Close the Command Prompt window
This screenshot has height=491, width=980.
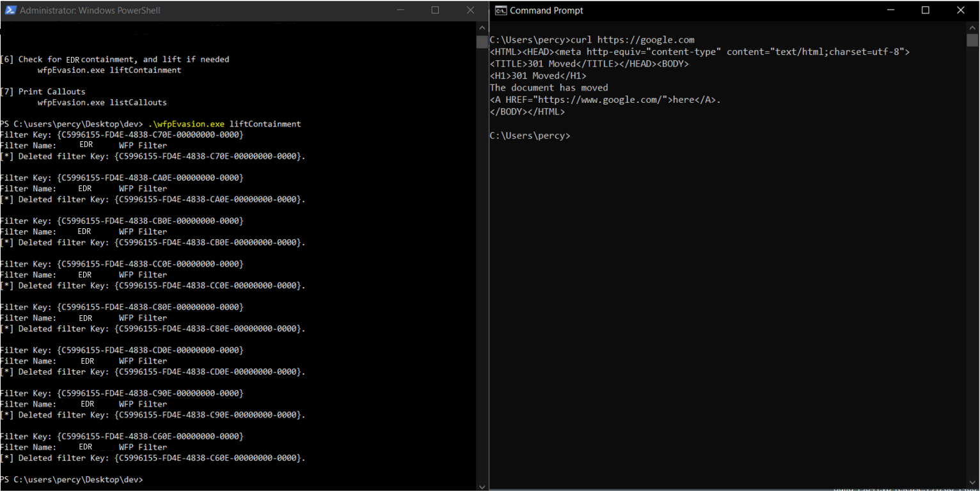tap(961, 10)
